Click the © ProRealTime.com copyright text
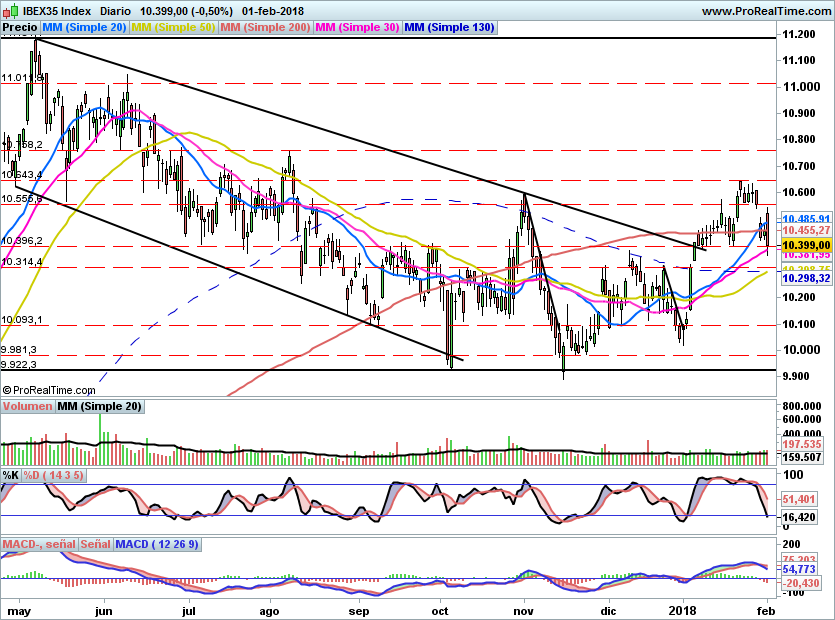The height and width of the screenshot is (620, 835). pyautogui.click(x=49, y=390)
